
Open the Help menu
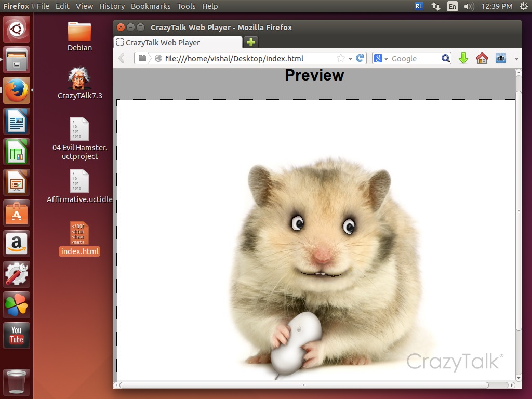click(x=210, y=6)
